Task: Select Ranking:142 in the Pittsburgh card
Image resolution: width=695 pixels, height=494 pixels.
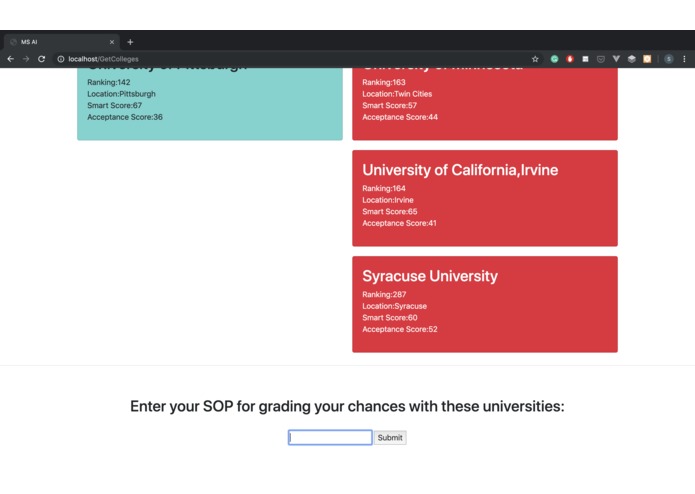Action: pos(109,82)
